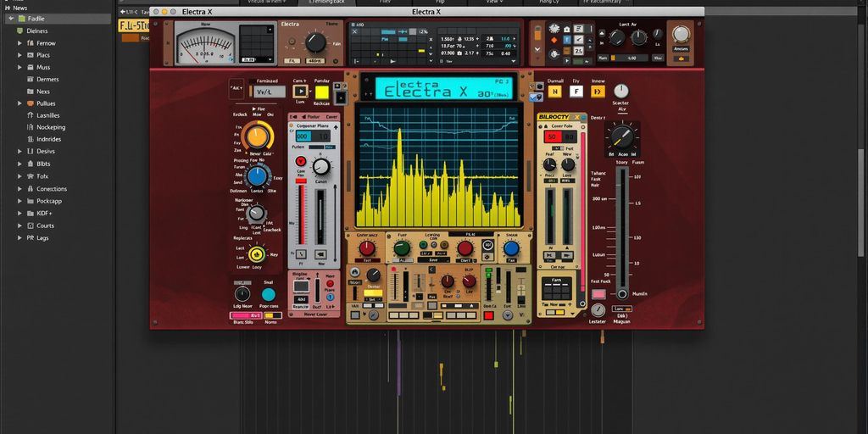This screenshot has width=868, height=434.
Task: Click the blue Snam knob
Action: pos(511,248)
